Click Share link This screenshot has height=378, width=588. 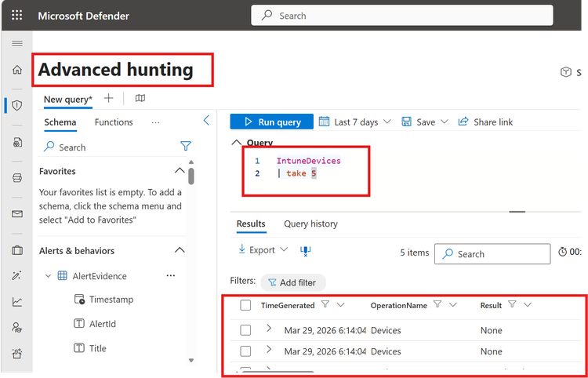click(x=485, y=122)
